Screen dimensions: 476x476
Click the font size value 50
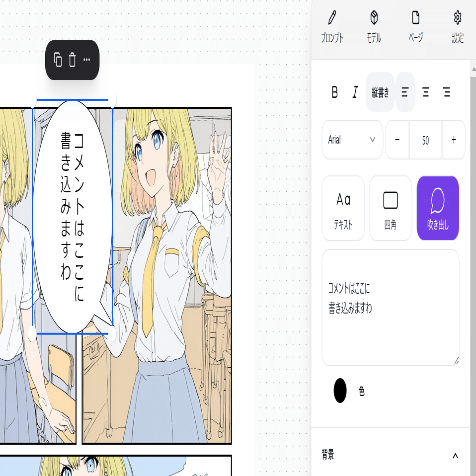tap(425, 140)
